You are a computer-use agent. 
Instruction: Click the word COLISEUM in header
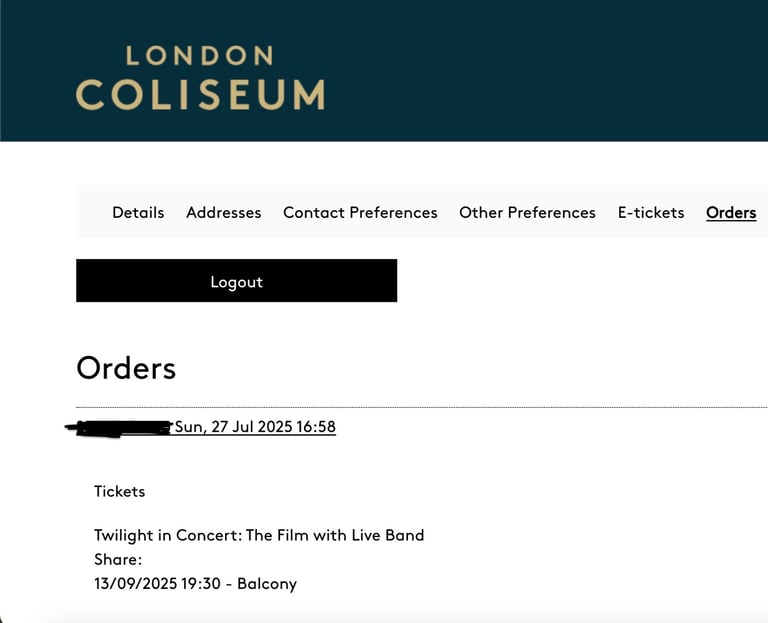pyautogui.click(x=200, y=95)
